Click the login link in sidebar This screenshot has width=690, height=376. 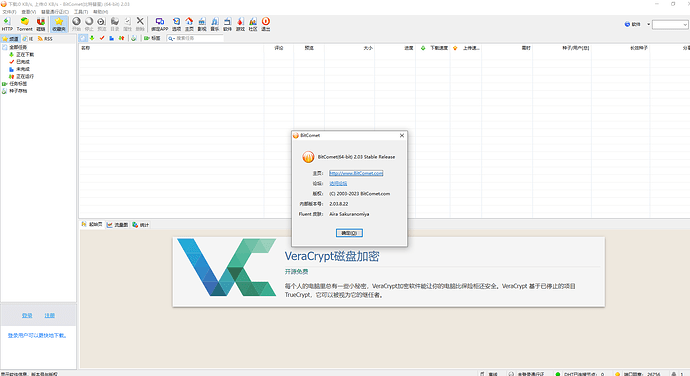click(x=27, y=316)
